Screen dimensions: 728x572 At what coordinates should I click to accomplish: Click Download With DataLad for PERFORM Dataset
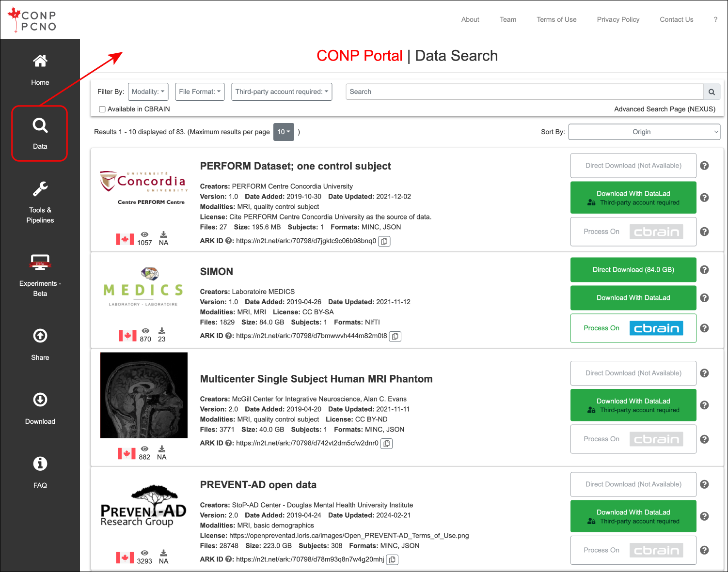point(633,198)
